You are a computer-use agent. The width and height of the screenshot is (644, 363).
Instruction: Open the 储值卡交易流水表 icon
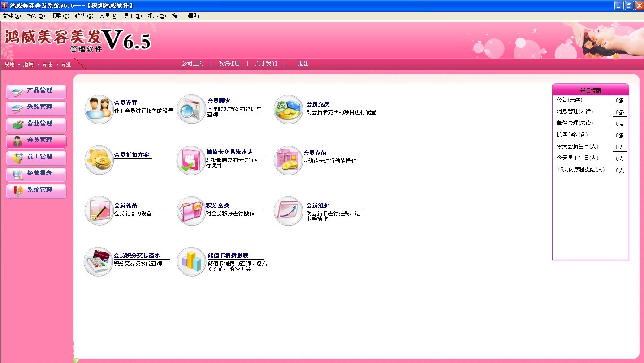pyautogui.click(x=191, y=160)
